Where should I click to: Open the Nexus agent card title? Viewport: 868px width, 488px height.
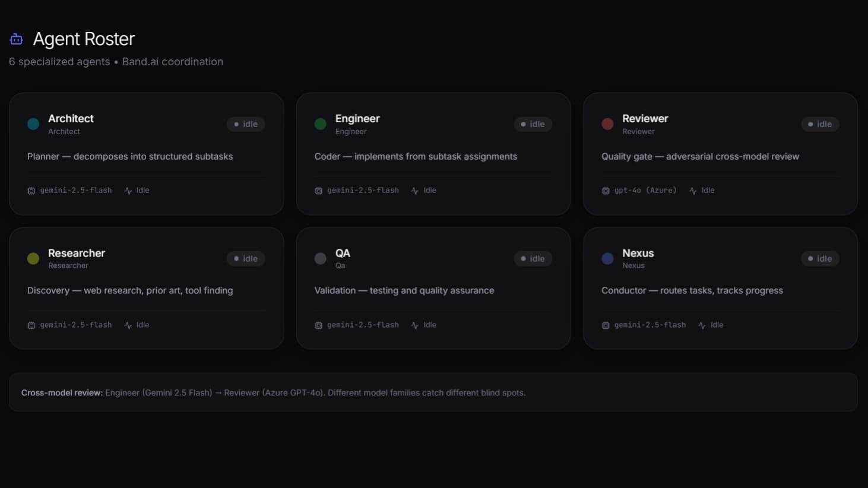(638, 253)
